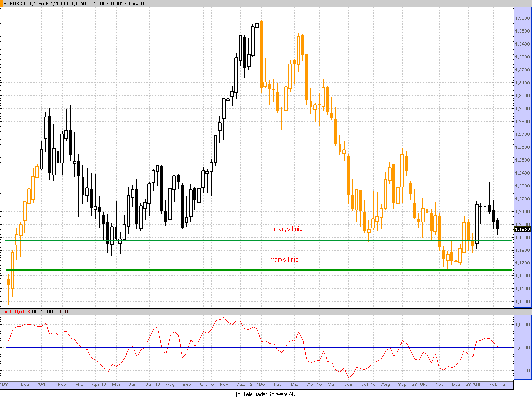The width and height of the screenshot is (532, 397).
Task: Click the '05 year marker on time axis
Action: (261, 384)
